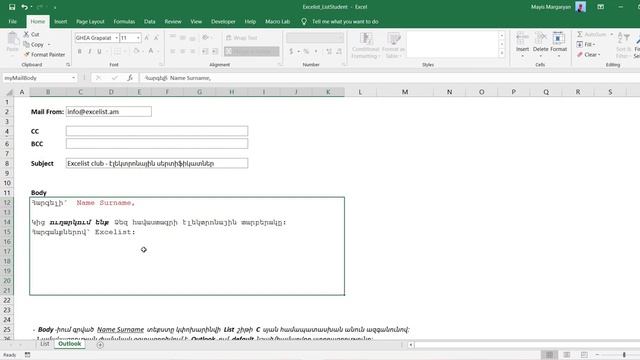Decrease the font size

[156, 38]
